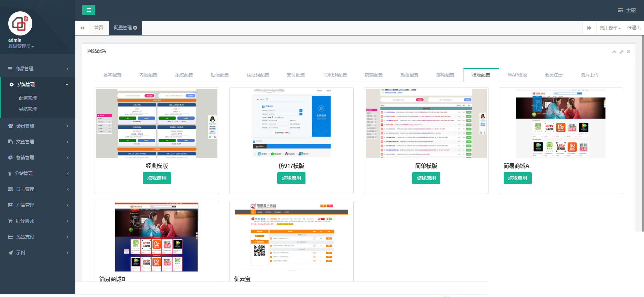This screenshot has width=644, height=297.
Task: Click the tab scroll-left double arrow
Action: [82, 28]
